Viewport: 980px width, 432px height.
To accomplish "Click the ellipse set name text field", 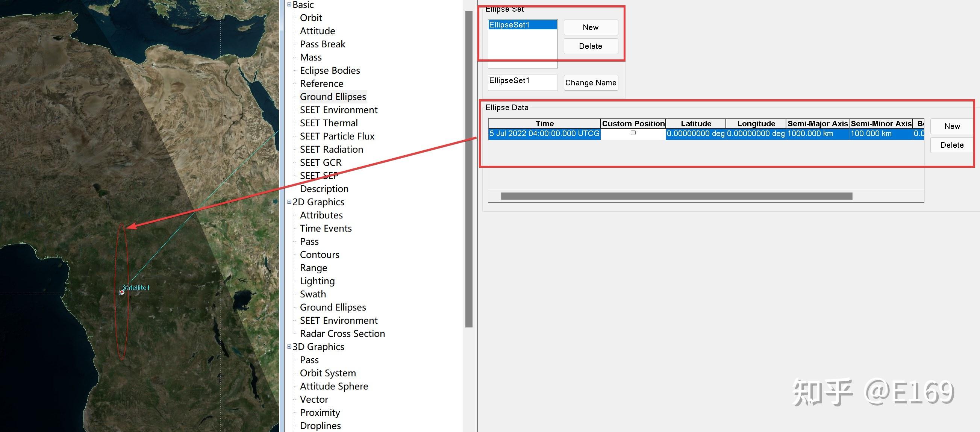I will pos(522,82).
